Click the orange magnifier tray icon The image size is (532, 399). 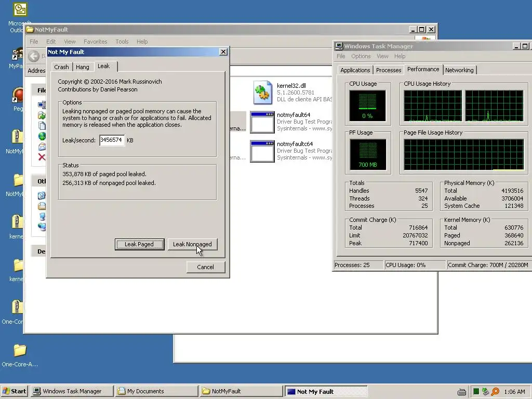coord(495,392)
